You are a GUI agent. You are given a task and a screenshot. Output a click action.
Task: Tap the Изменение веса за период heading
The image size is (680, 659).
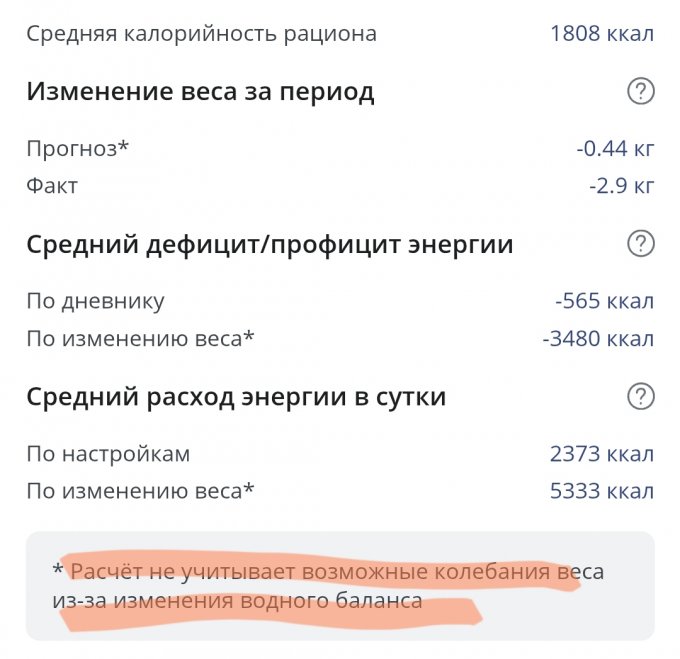(x=200, y=92)
